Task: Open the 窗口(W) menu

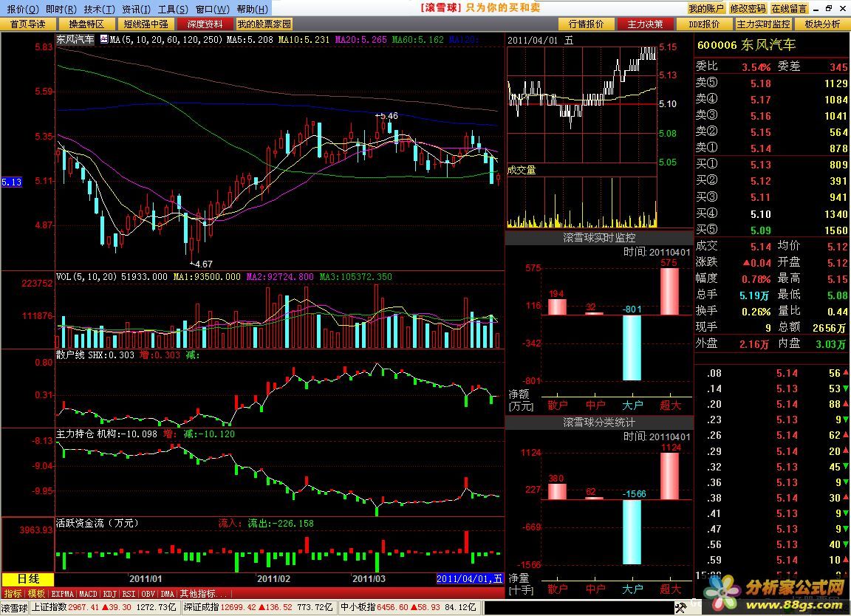Action: (212, 9)
